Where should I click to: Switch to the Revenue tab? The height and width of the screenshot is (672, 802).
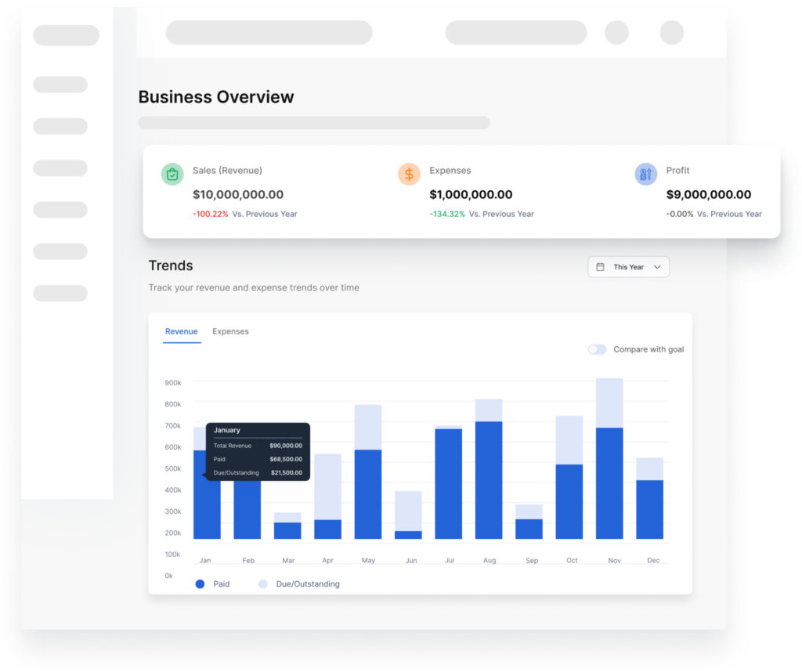click(x=182, y=331)
